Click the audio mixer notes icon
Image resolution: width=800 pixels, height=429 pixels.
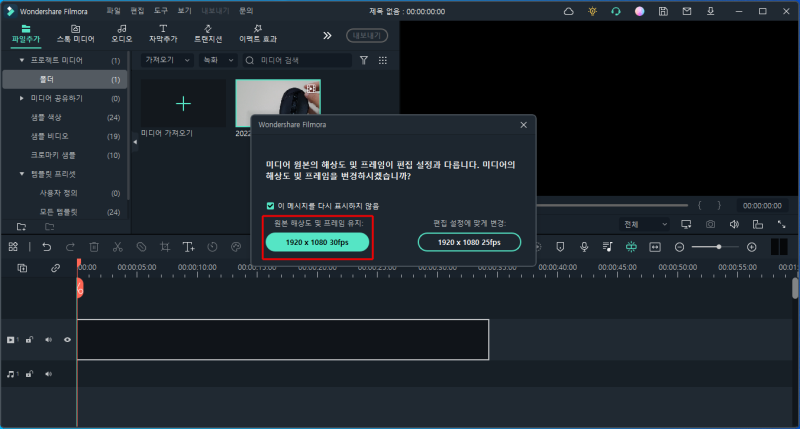607,247
